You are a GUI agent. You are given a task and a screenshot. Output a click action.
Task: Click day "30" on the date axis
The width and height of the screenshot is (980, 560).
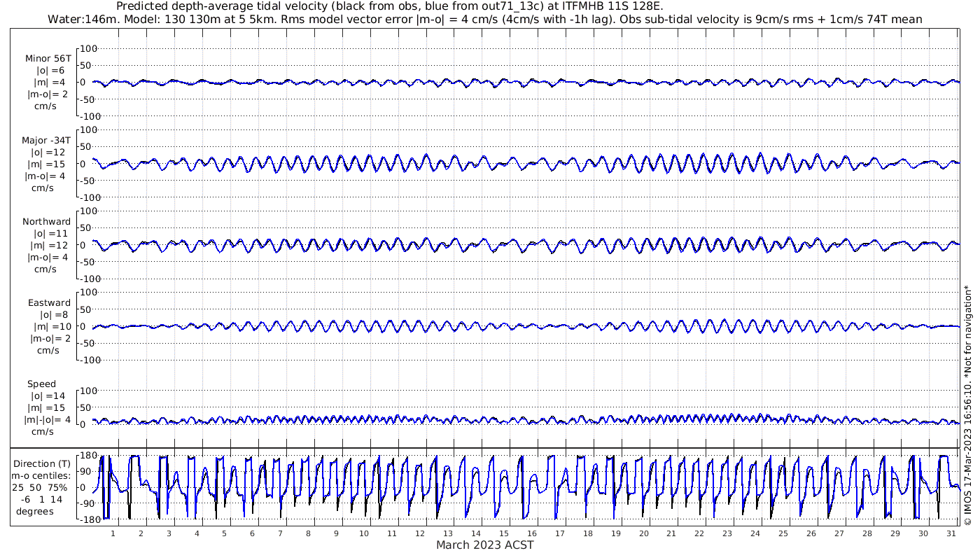(923, 533)
